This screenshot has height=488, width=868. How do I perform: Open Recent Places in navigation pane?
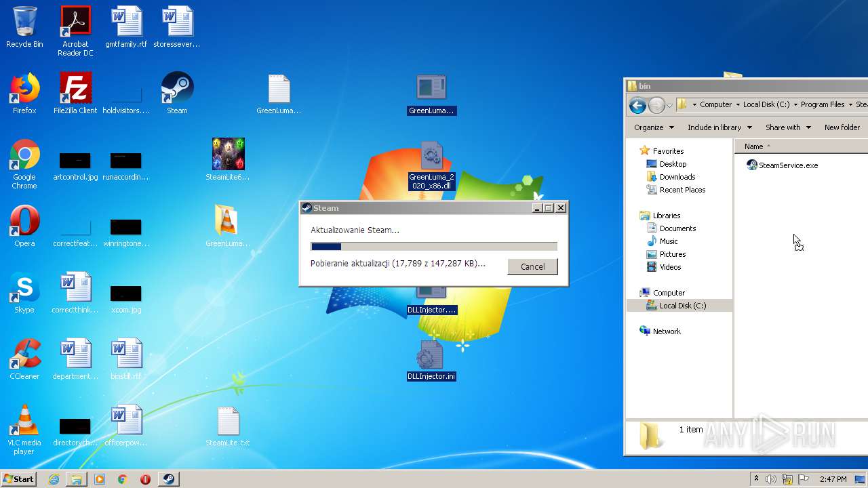click(682, 190)
